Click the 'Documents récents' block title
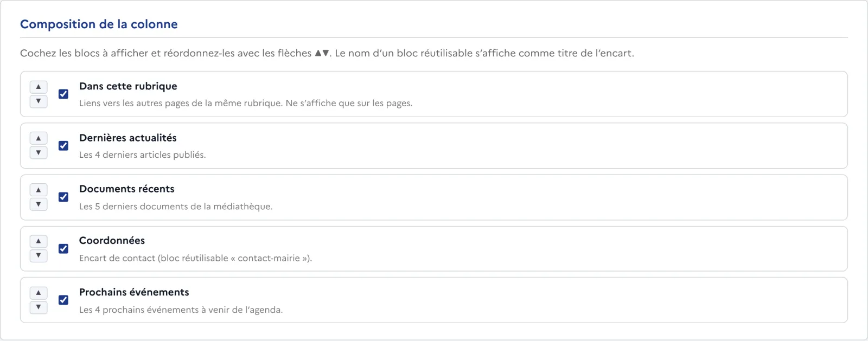This screenshot has height=341, width=868. [x=127, y=189]
